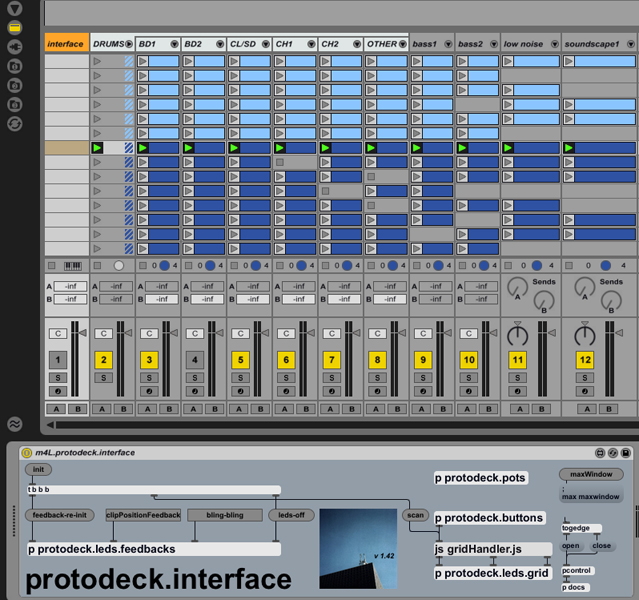This screenshot has height=600, width=639.
Task: Solo track 5 with its S button
Action: pos(240,378)
